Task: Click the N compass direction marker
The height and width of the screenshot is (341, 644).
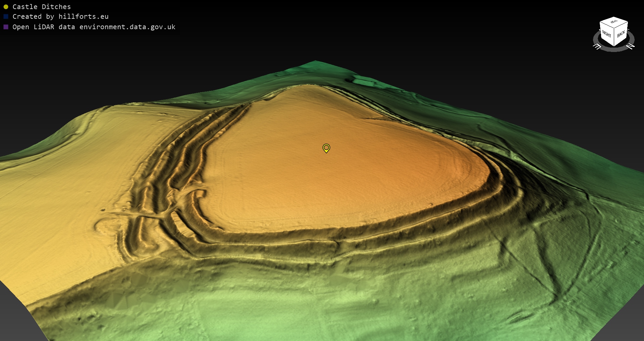Action: point(631,46)
